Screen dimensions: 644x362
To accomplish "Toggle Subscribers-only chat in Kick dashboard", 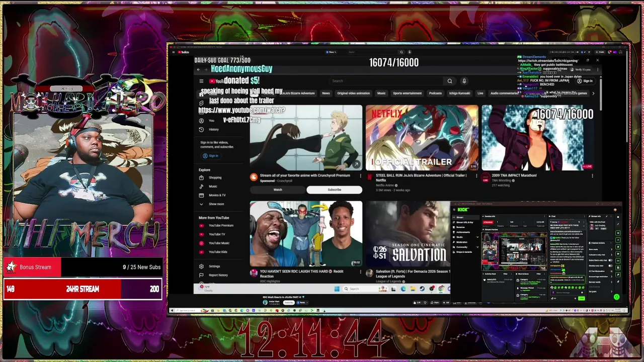I will (610, 260).
